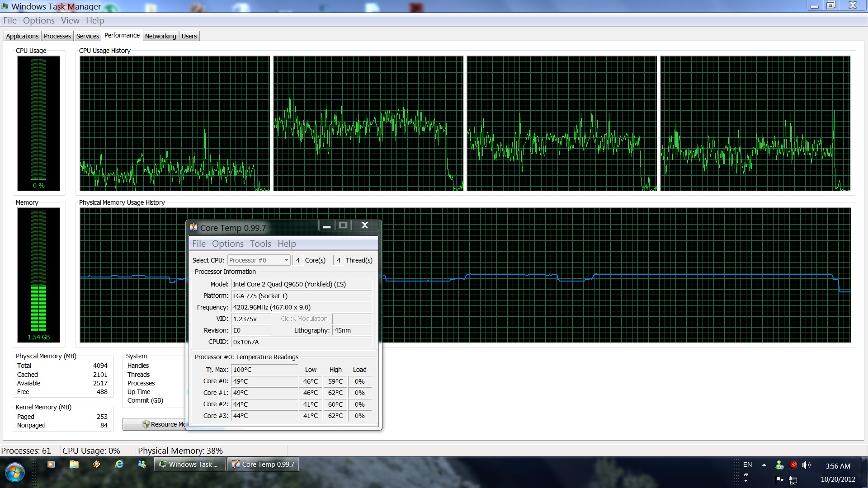Click the speaker volume tray icon
The image size is (868, 488).
pos(806,465)
